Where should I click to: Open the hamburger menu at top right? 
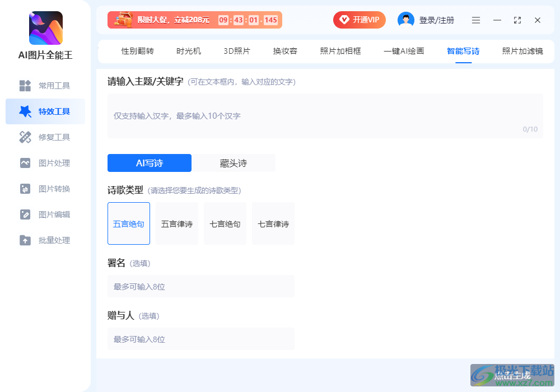click(x=476, y=20)
